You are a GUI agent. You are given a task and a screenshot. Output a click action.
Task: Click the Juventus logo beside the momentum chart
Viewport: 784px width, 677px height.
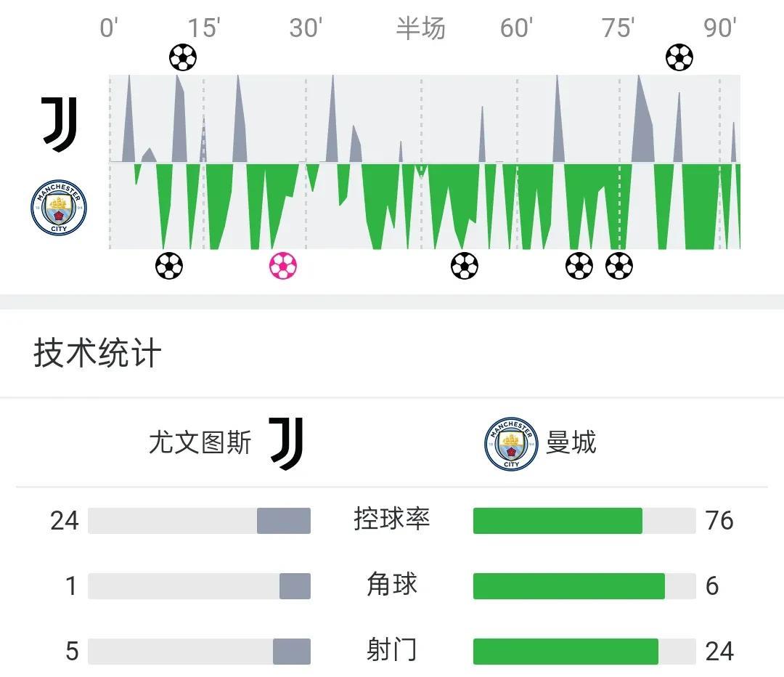[x=59, y=125]
